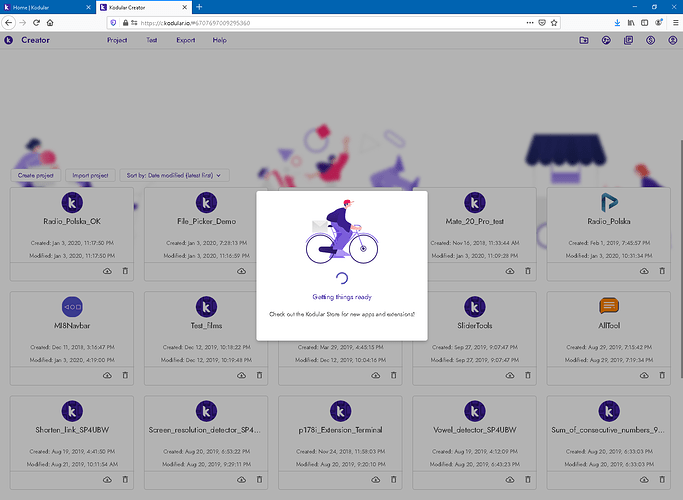
Task: Open the Project menu
Action: [117, 40]
